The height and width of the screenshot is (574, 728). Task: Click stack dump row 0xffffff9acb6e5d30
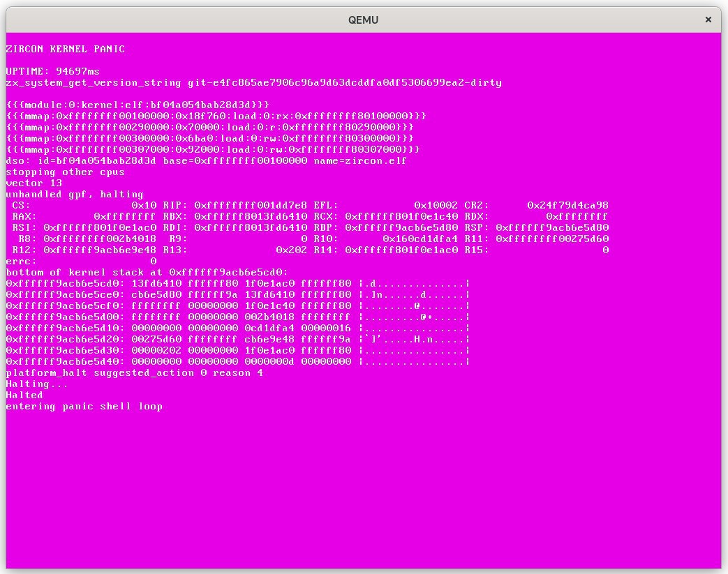coord(238,350)
